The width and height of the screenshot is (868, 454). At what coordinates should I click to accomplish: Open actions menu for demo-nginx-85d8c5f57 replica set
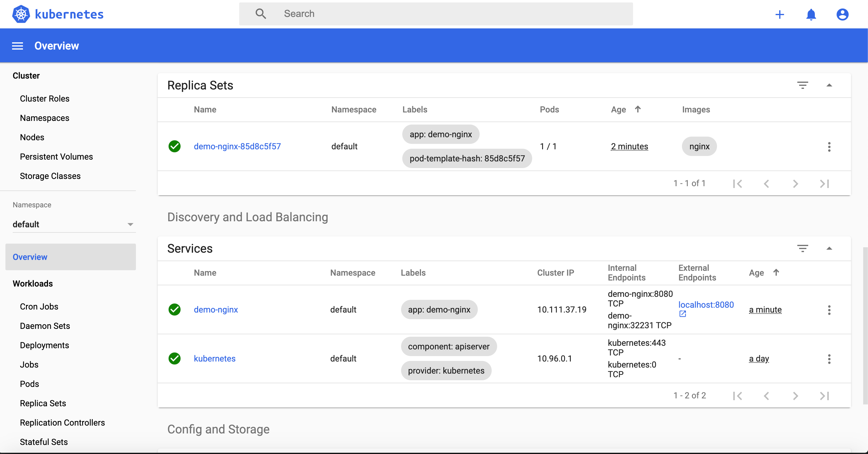[x=829, y=146]
